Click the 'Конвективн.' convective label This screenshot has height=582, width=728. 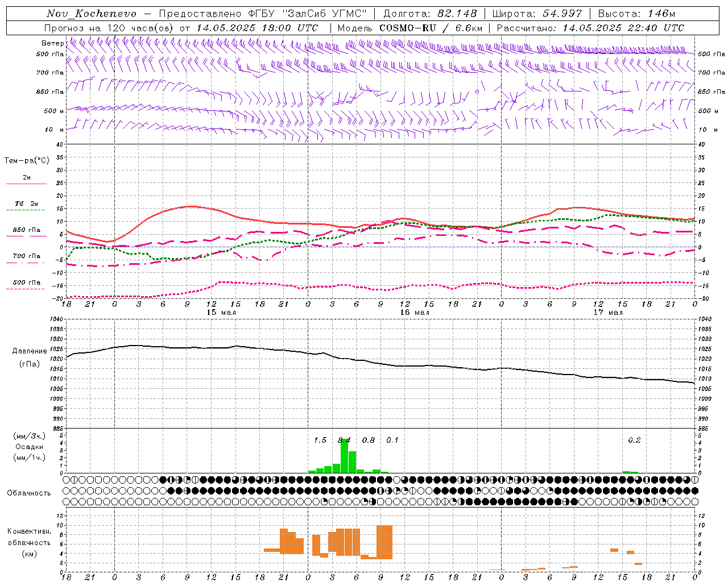pos(29,531)
